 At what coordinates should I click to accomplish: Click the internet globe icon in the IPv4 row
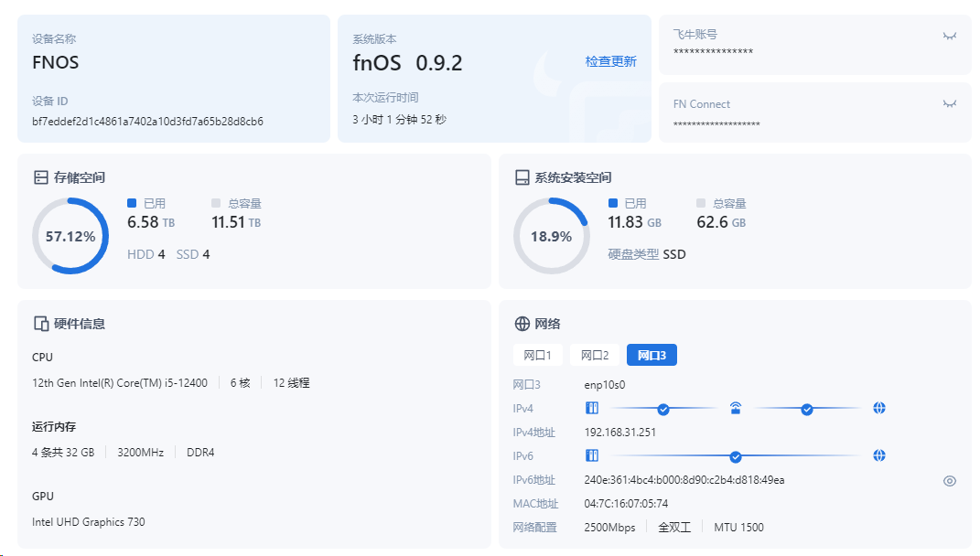(x=879, y=408)
